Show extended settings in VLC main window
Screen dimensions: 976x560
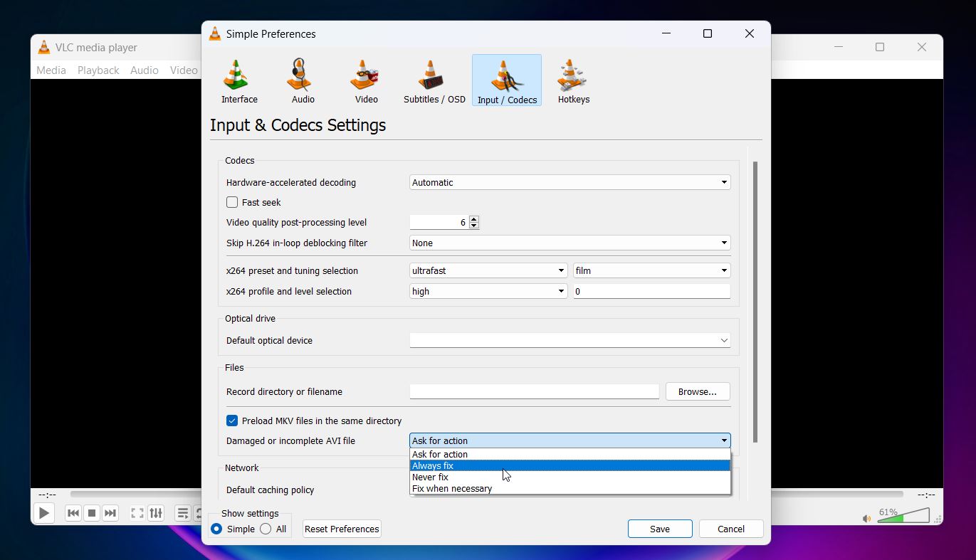(156, 513)
